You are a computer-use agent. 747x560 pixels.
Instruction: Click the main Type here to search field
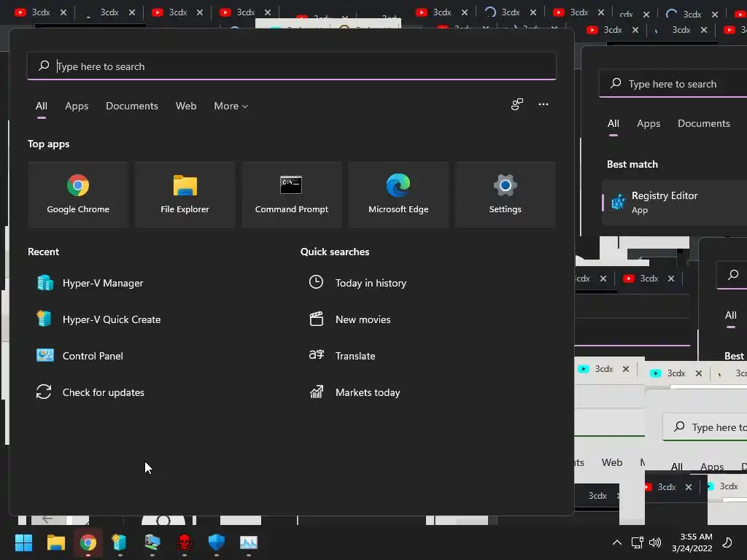click(x=292, y=66)
